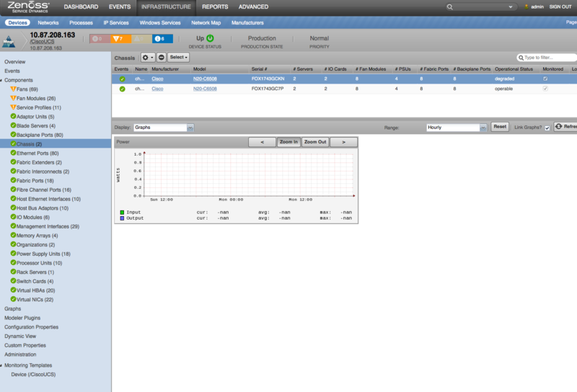Click the green event status icon for degraded chassis
This screenshot has height=392, width=577.
tap(122, 79)
